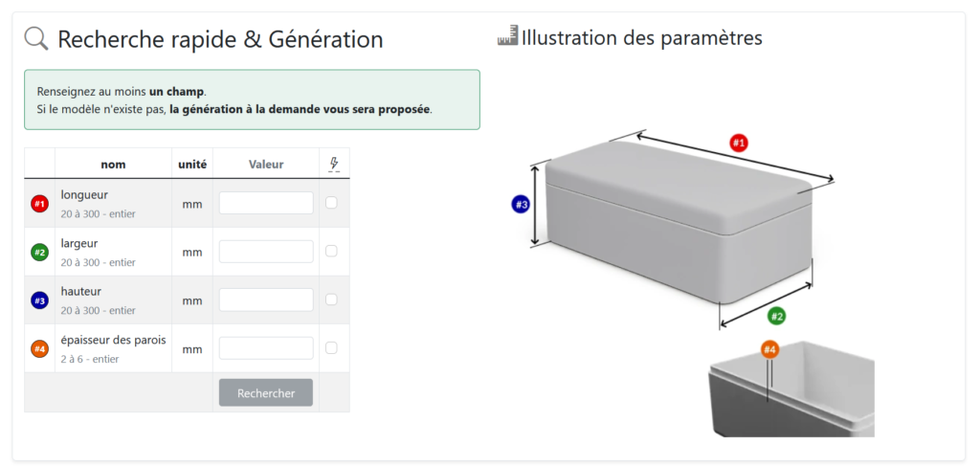Check the épaisseur des parois checkbox
The height and width of the screenshot is (467, 980).
pos(332,347)
